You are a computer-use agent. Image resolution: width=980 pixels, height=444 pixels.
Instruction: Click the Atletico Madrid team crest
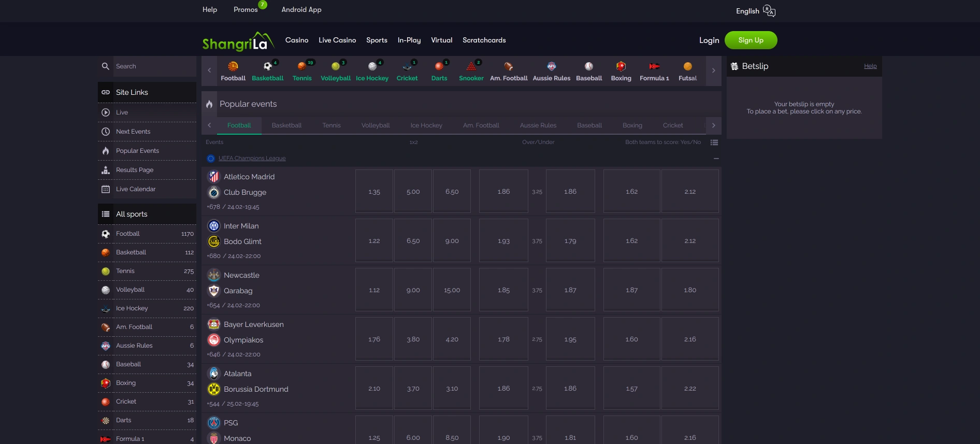pos(214,177)
